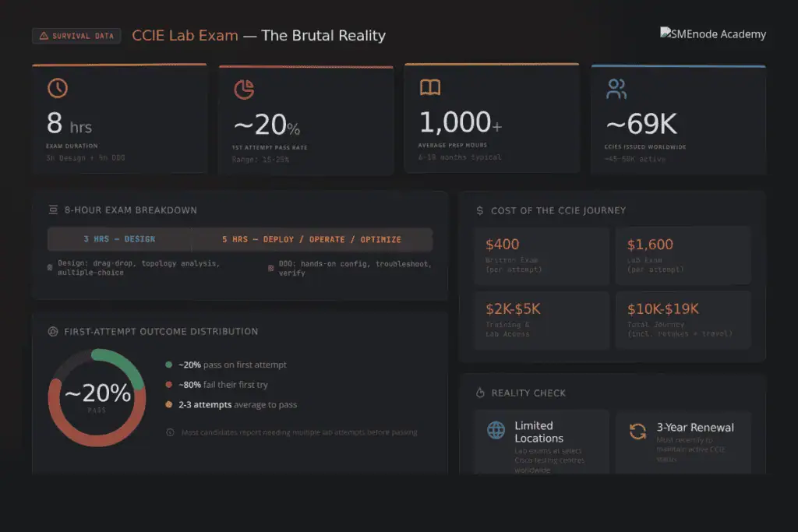Click the dollar icon beside Cost of the CCIE Journey

(480, 210)
